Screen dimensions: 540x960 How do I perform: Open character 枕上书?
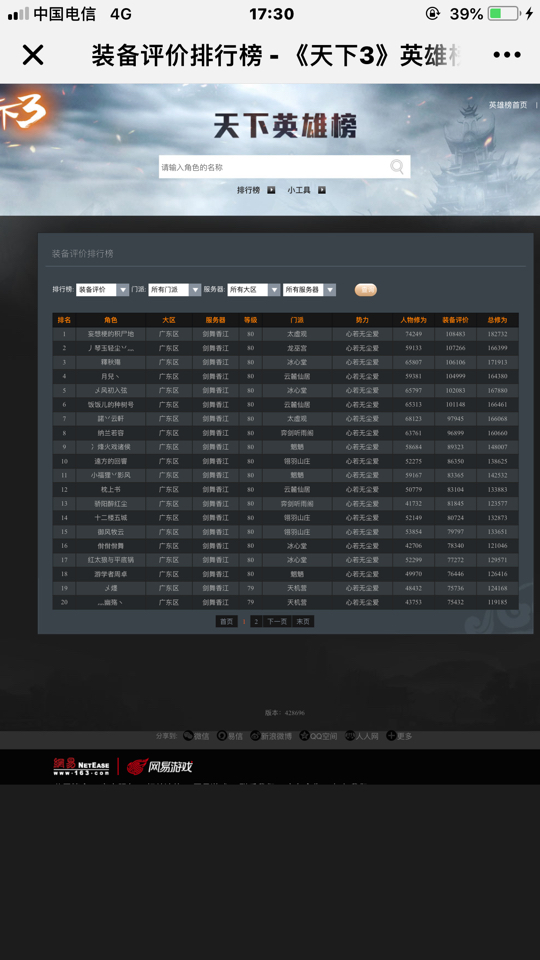point(111,489)
